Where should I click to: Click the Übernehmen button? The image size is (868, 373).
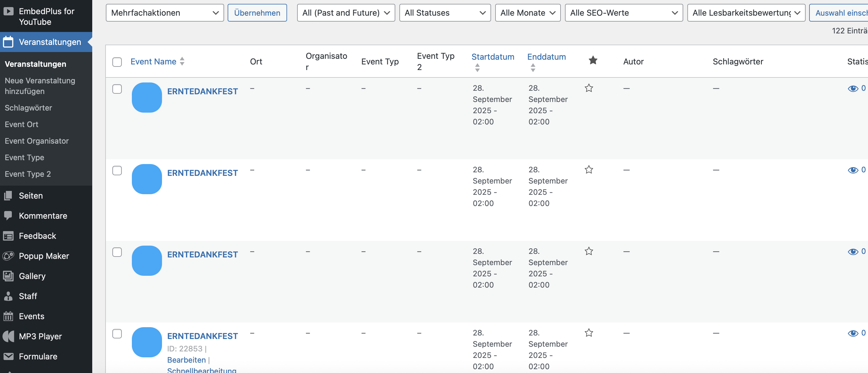pos(257,13)
